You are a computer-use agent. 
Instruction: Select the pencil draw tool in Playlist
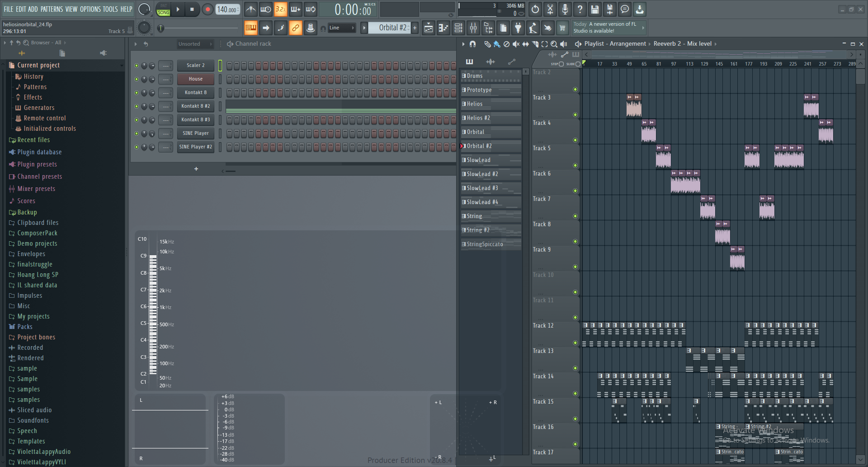click(x=487, y=44)
